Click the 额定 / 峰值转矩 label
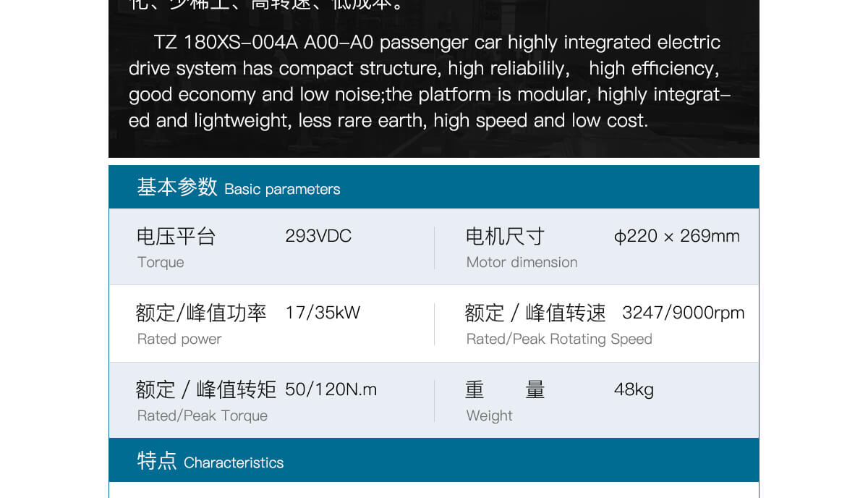Viewport: 868px width, 498px height. click(206, 389)
